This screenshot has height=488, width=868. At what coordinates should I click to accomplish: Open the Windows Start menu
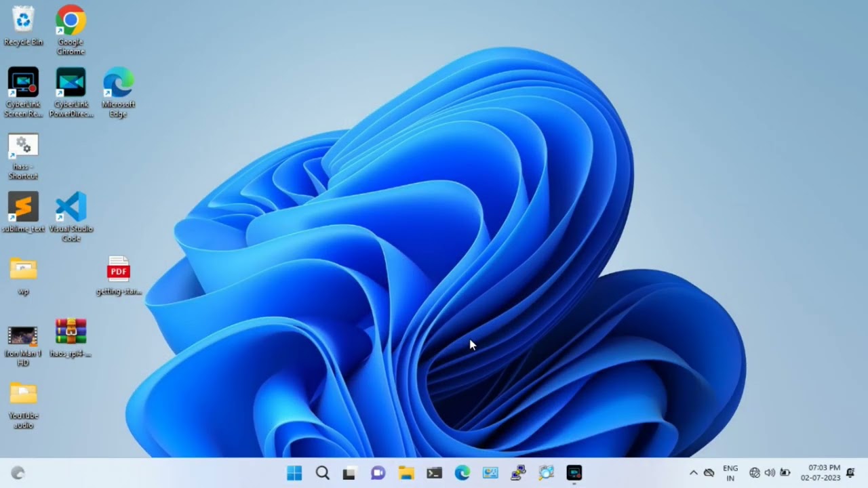(294, 473)
